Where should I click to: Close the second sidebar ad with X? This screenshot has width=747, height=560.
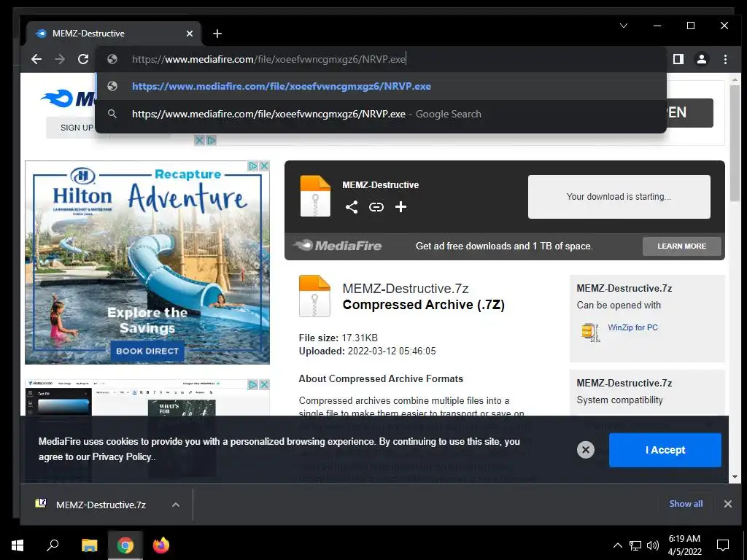click(264, 384)
